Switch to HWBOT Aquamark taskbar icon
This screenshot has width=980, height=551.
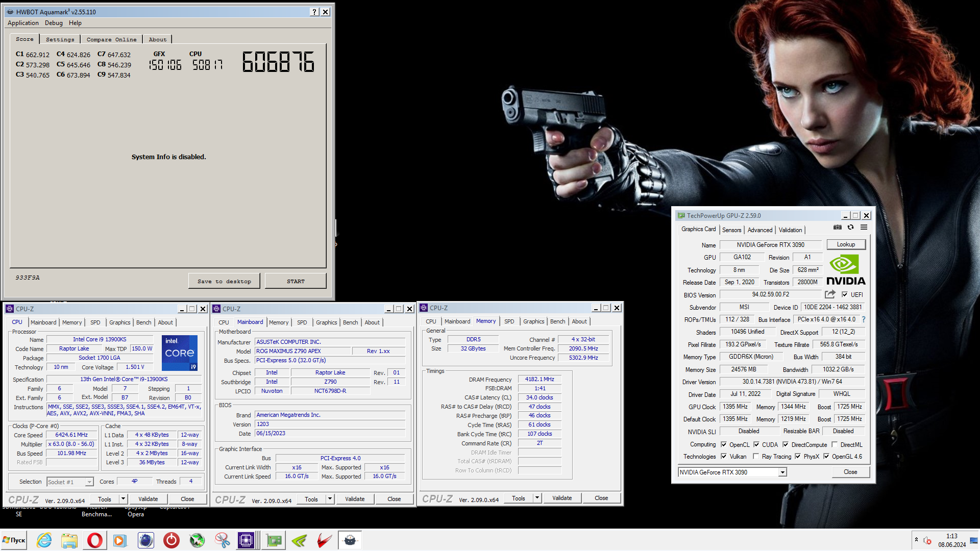[350, 540]
